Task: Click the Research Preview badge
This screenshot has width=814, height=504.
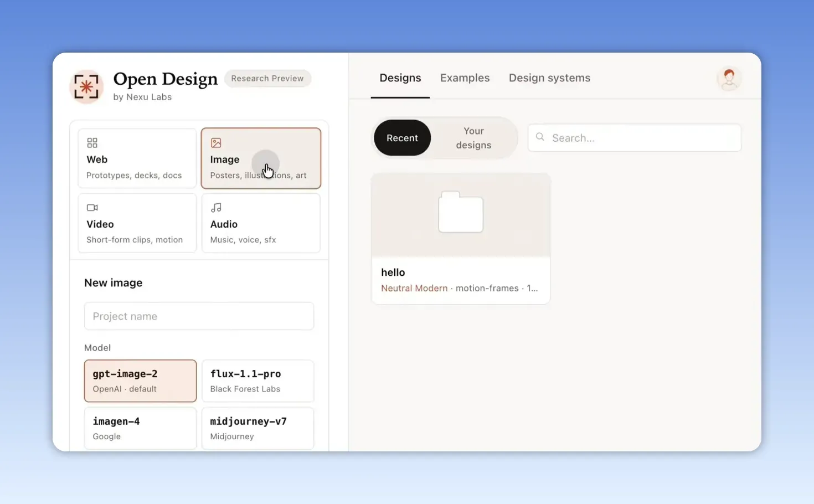Action: 267,79
